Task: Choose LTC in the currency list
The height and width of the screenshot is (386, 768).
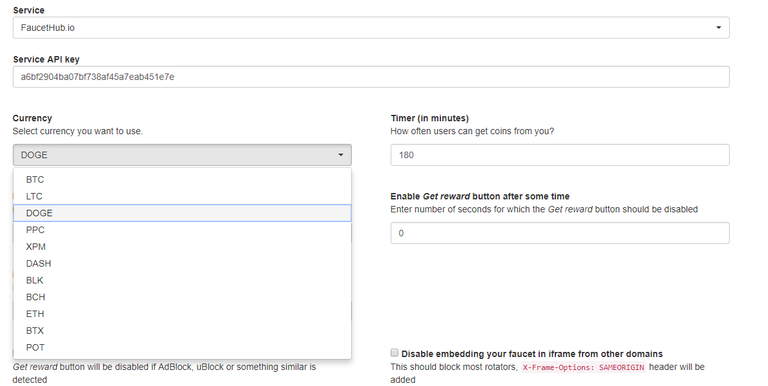Action: [182, 196]
